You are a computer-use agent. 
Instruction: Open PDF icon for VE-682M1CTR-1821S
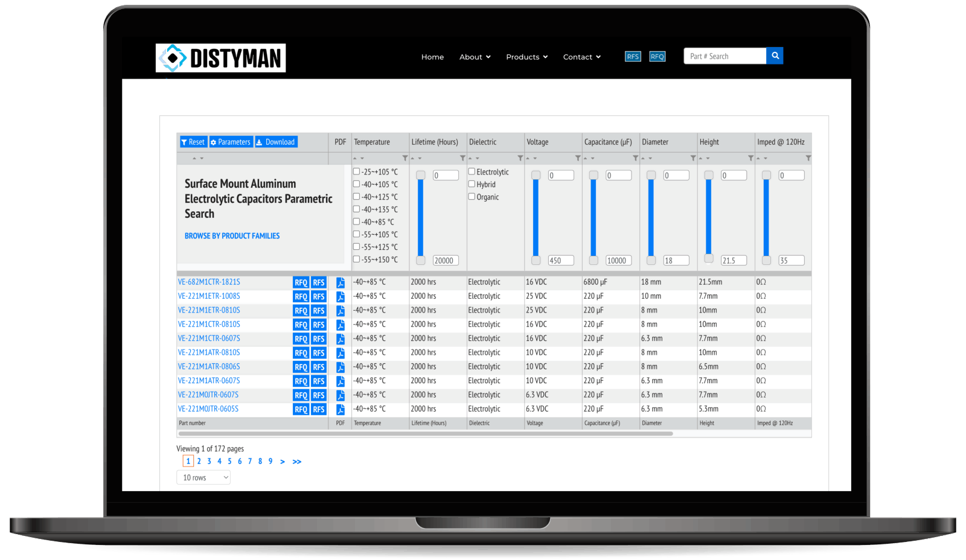click(341, 282)
